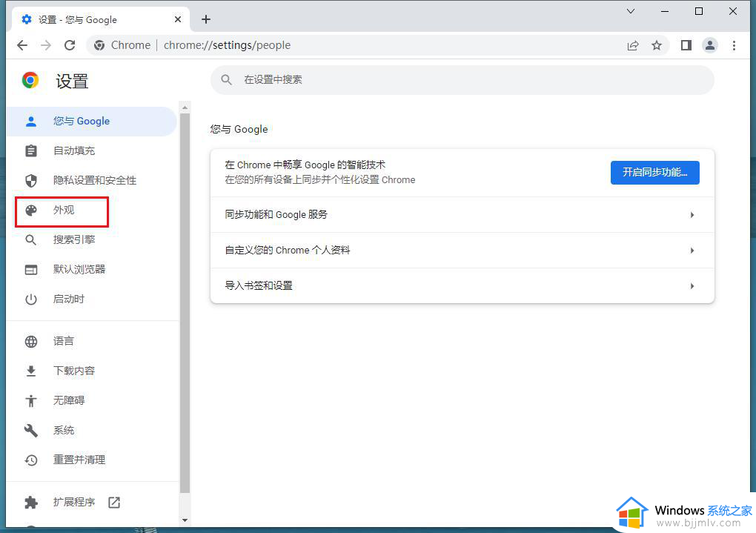Bookmark this page with the star icon

click(657, 45)
